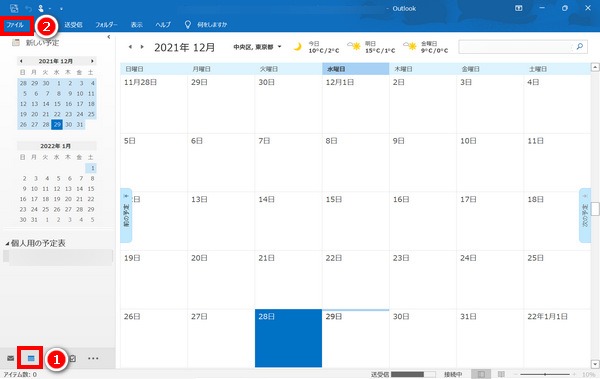The width and height of the screenshot is (600, 379).
Task: Open the Calendar view icon in navigation bar
Action: click(x=31, y=358)
